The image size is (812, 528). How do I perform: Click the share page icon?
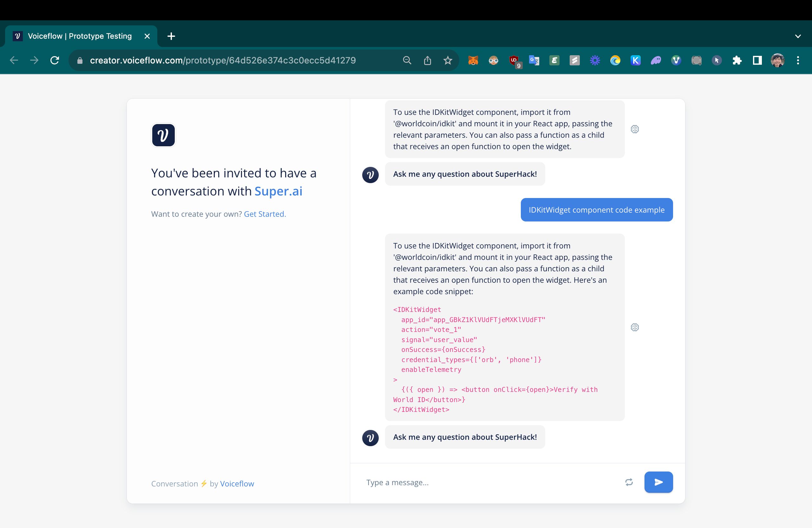[427, 60]
